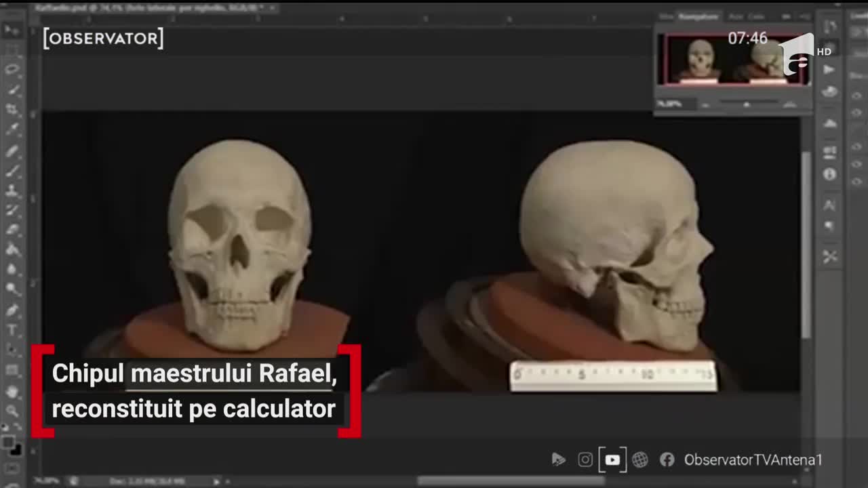
Task: Click the canvas horizontal scrollbar
Action: pos(510,481)
